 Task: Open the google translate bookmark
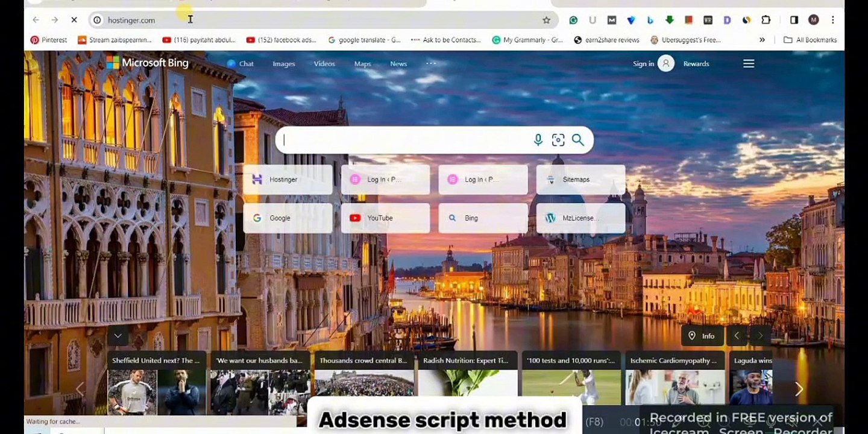[364, 40]
